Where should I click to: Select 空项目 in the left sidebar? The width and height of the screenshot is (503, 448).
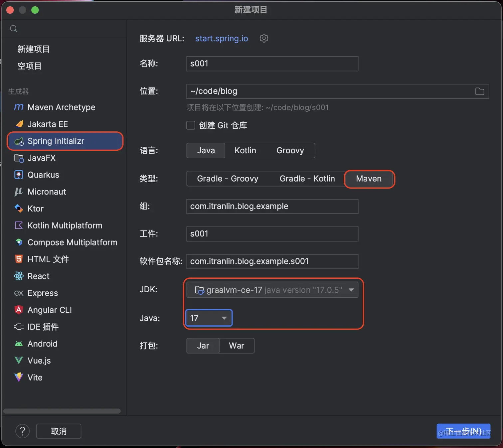coord(30,66)
